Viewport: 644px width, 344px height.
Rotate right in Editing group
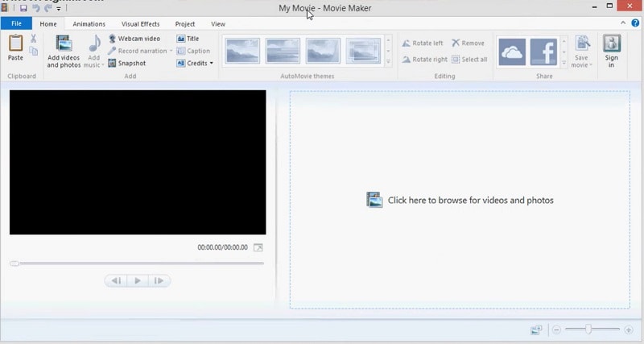425,60
